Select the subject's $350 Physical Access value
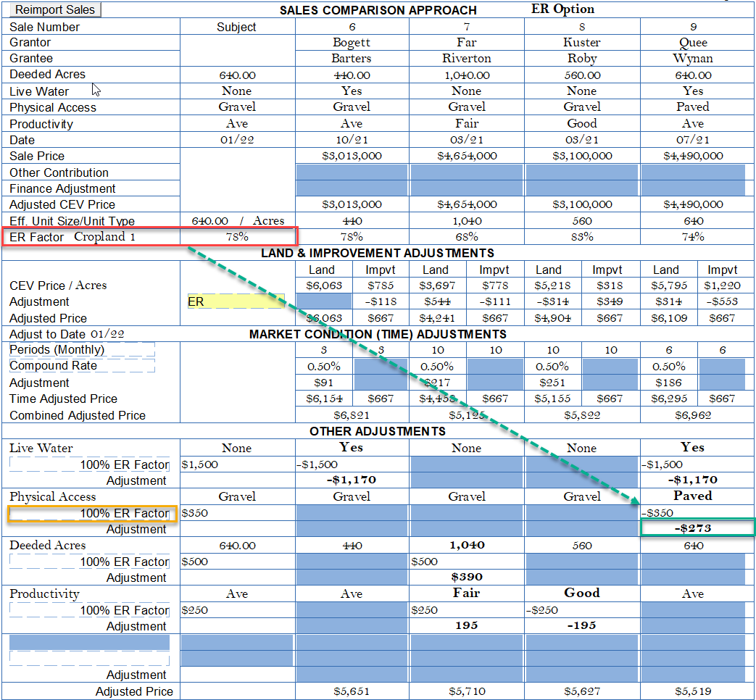 [195, 513]
